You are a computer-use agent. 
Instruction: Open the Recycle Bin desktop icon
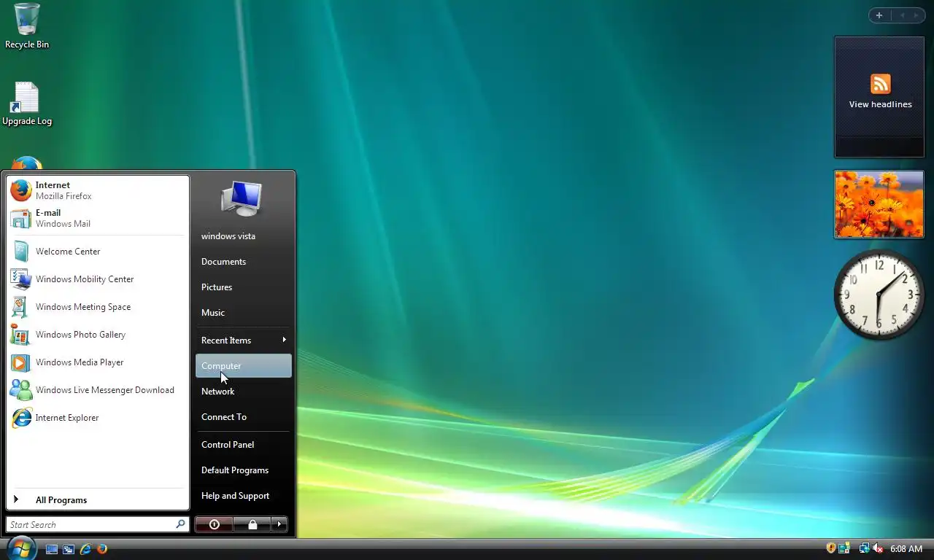27,26
